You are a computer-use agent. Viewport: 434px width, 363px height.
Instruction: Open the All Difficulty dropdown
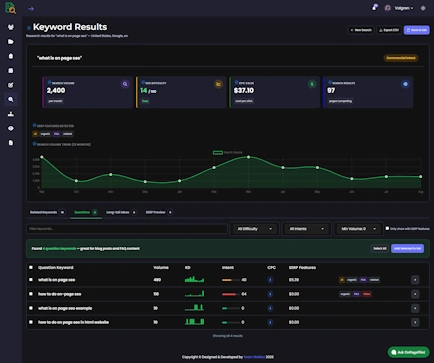(255, 229)
